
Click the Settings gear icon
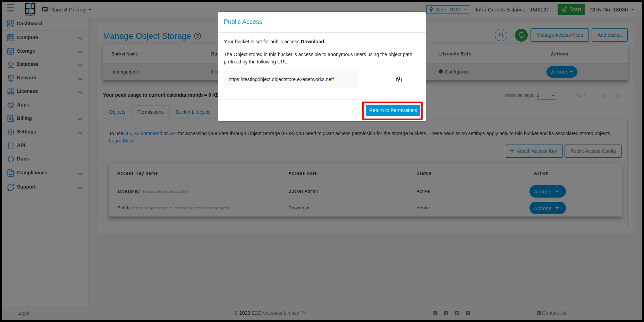(x=11, y=132)
